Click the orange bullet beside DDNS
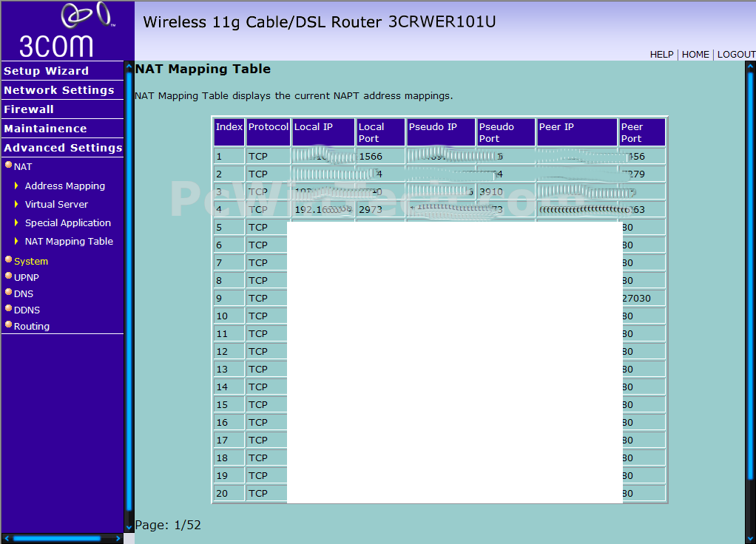756x544 pixels. click(8, 309)
